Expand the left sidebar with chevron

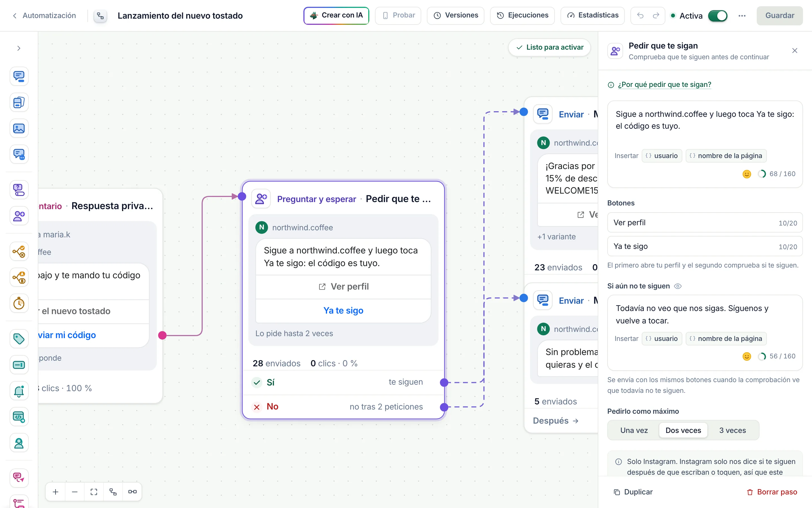[x=19, y=48]
